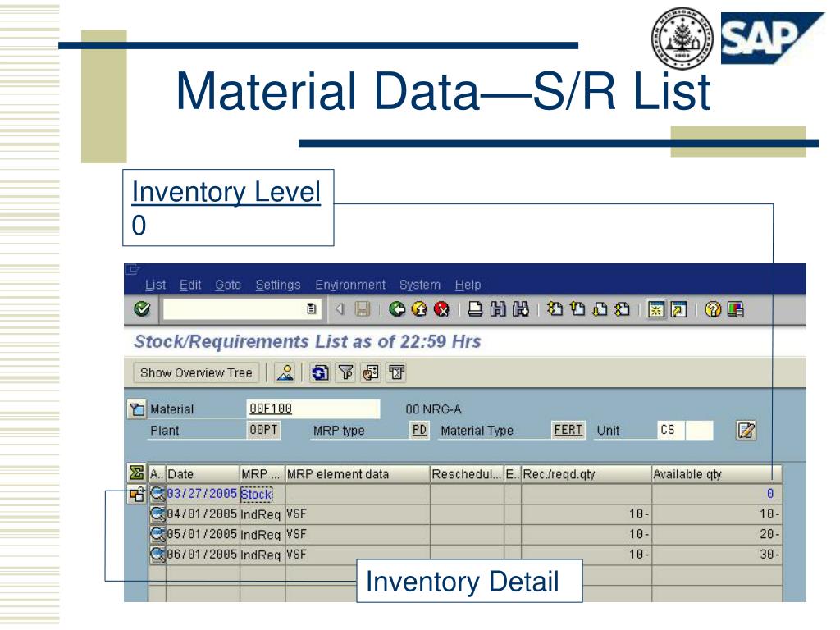Click the yellow Exit icon
The image size is (840, 630).
click(x=419, y=309)
